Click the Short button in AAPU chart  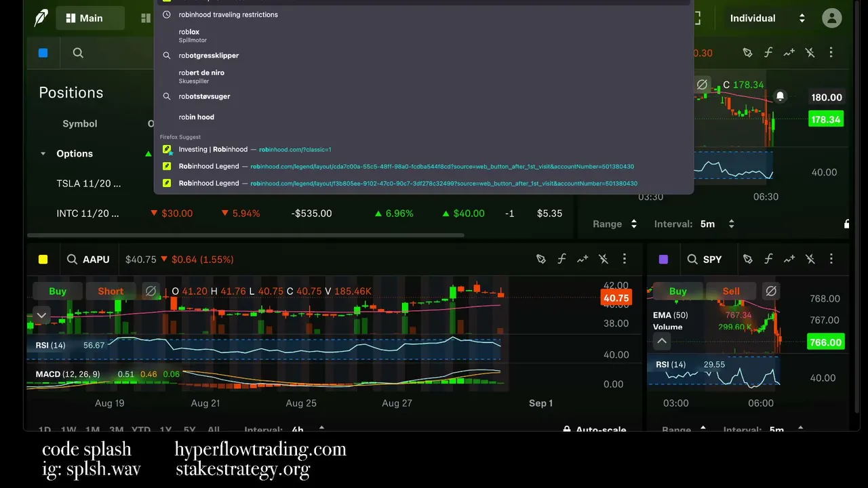point(111,291)
